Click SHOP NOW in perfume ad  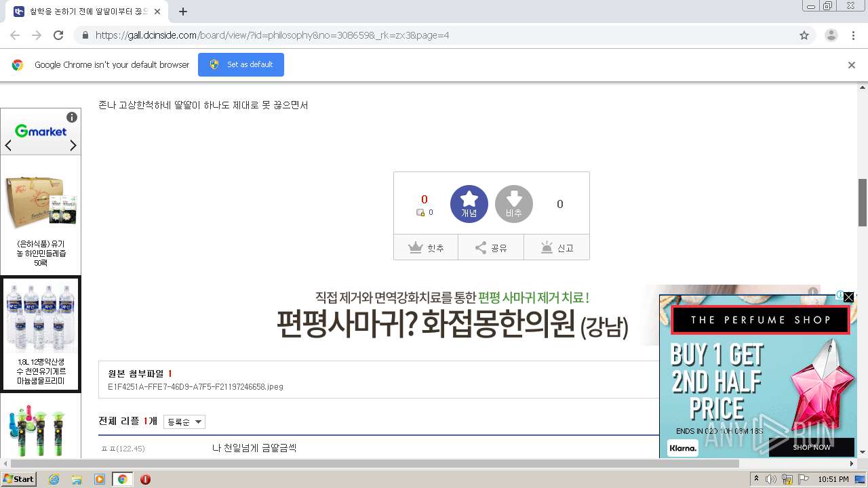tap(811, 447)
